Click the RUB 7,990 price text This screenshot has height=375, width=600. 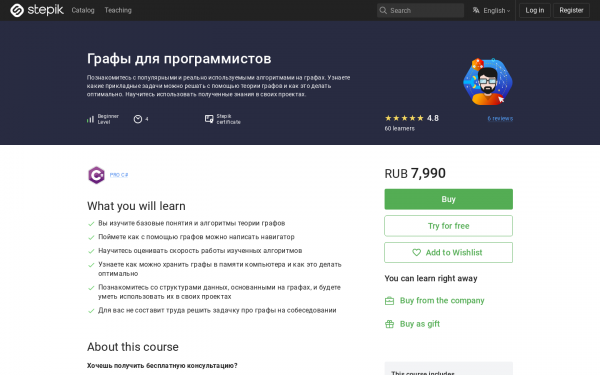(415, 173)
